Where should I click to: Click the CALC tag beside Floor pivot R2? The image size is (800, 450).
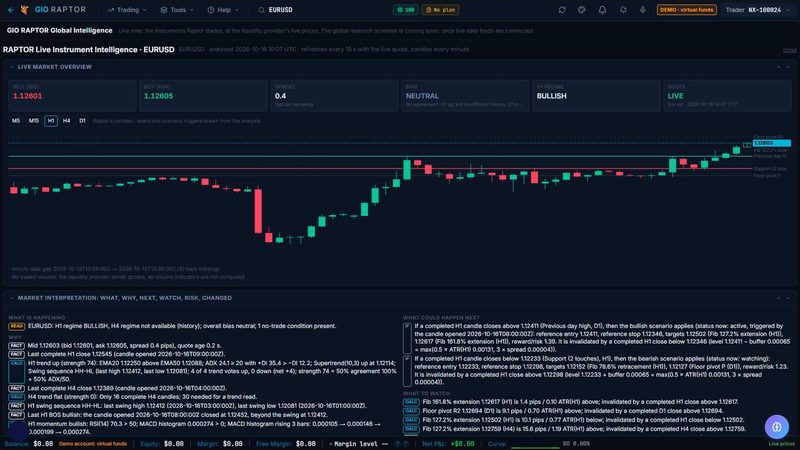[411, 411]
